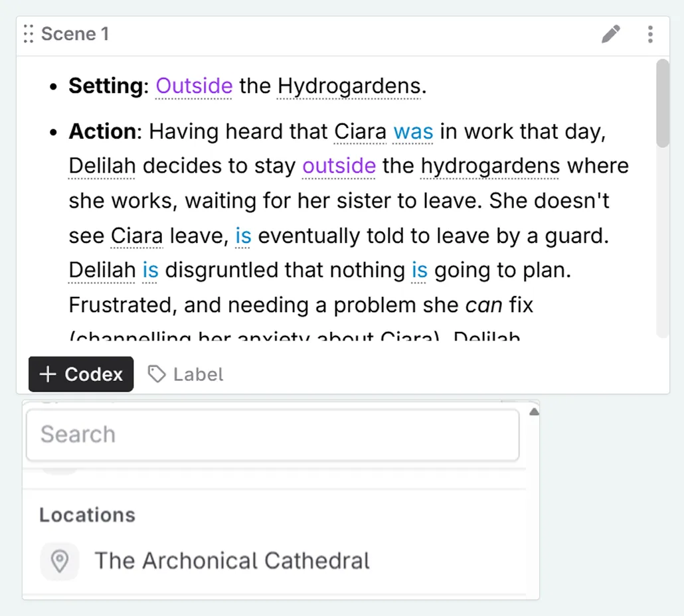The image size is (684, 616).
Task: Open the Codex panel
Action: click(80, 374)
